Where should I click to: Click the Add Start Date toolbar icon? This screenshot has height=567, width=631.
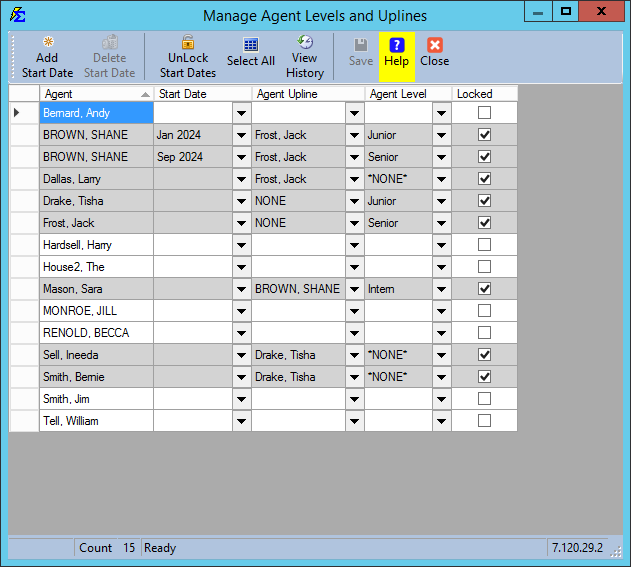pyautogui.click(x=47, y=43)
